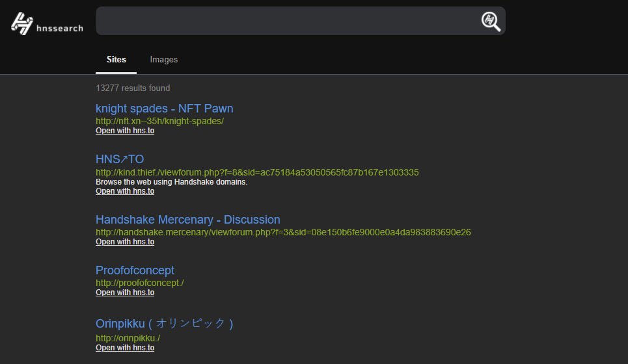
Task: Open Proofofconcept result with hns.to
Action: (125, 292)
